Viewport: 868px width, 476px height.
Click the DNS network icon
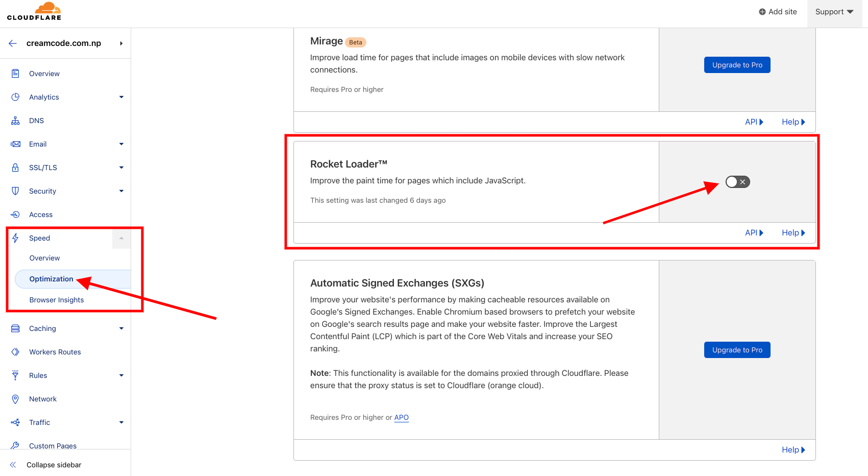[x=15, y=121]
